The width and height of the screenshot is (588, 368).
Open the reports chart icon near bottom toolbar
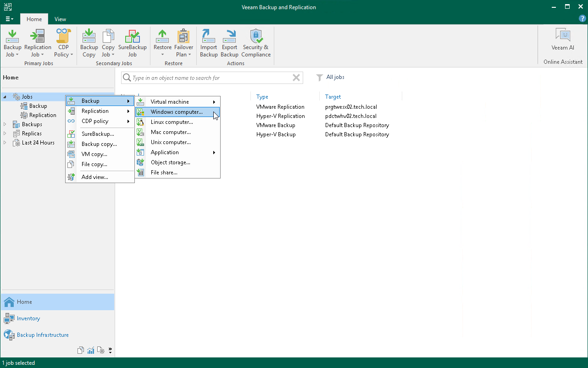click(x=90, y=350)
